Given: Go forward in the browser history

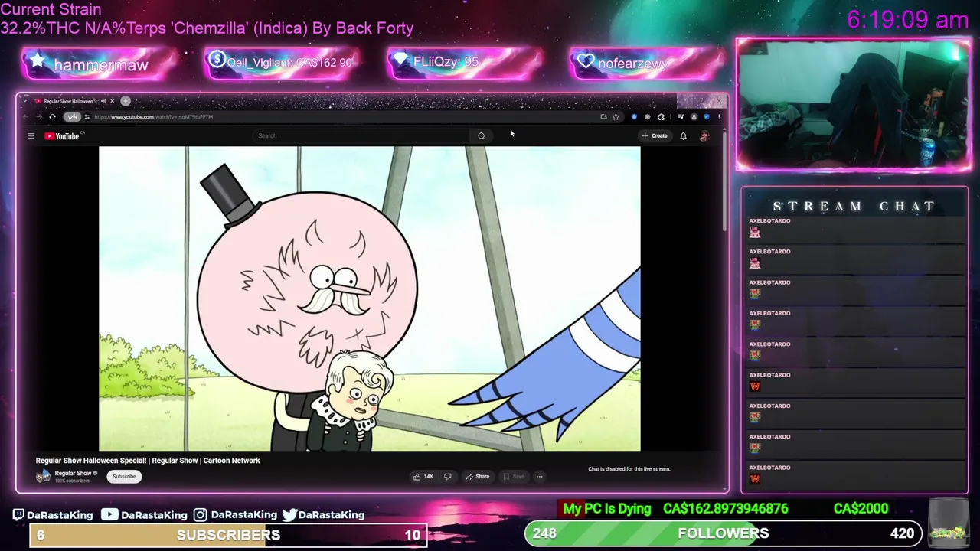Looking at the screenshot, I should pos(38,117).
